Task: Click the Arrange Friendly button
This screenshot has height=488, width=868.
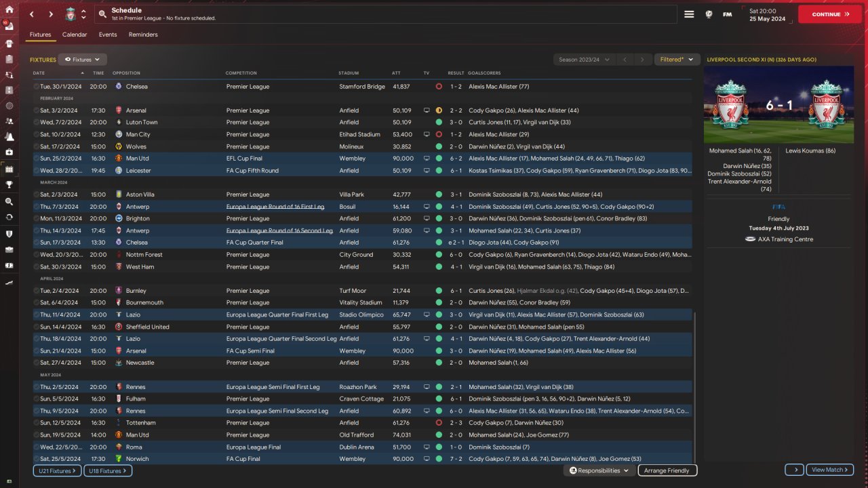Action: (667, 470)
